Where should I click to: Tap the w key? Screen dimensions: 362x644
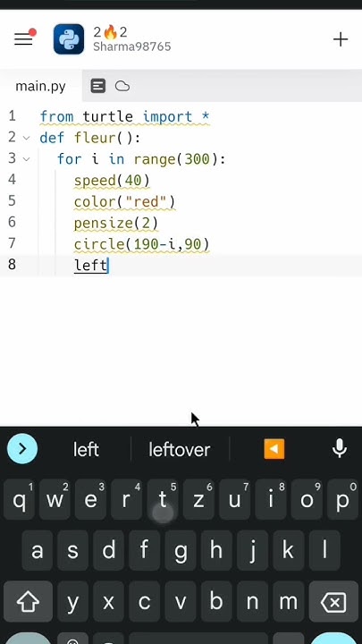point(55,500)
